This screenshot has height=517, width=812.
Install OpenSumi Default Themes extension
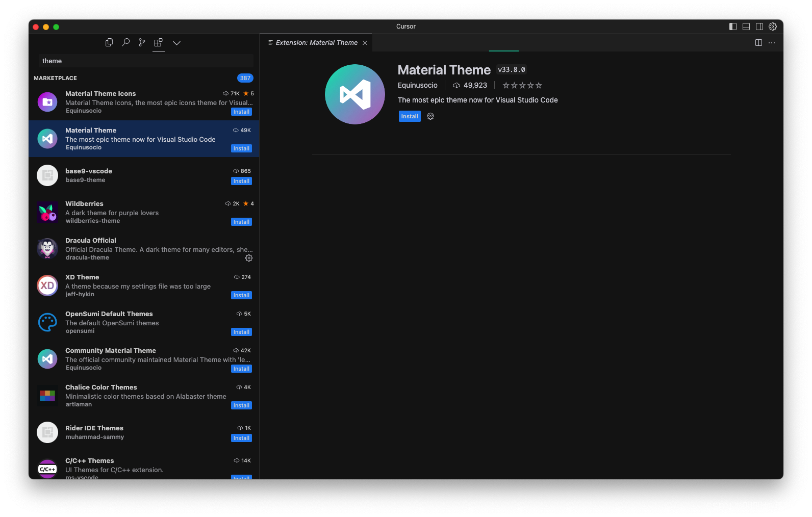coord(241,332)
